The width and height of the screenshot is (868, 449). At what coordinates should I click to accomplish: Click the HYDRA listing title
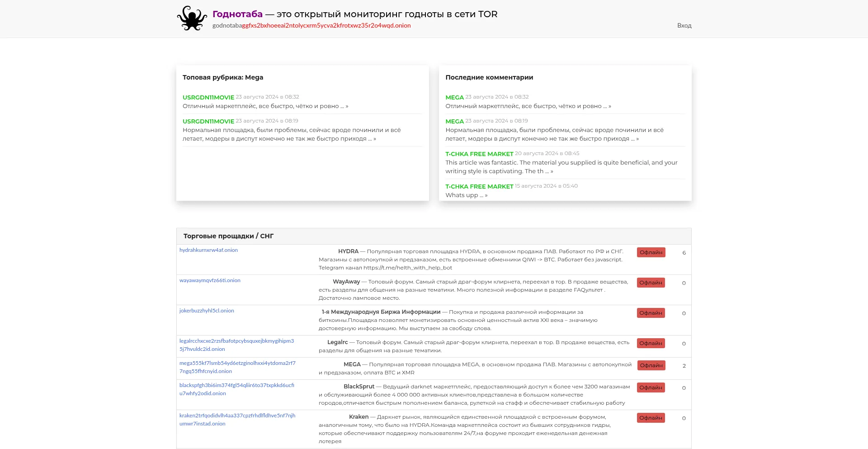pyautogui.click(x=348, y=251)
